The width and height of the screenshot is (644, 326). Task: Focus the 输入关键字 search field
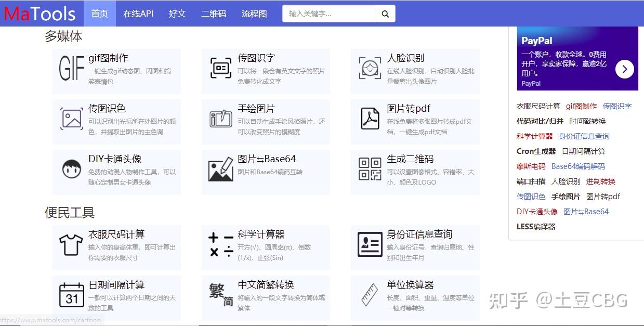[x=329, y=14]
